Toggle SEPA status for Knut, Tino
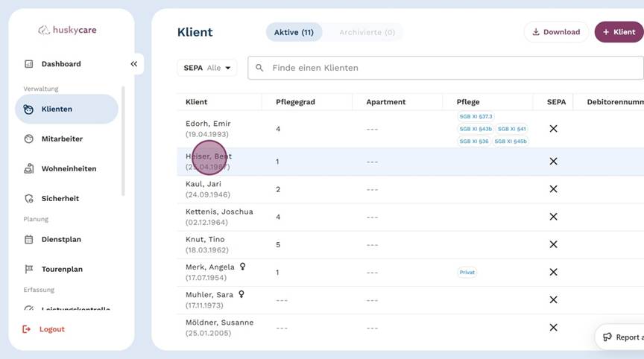 pos(553,244)
